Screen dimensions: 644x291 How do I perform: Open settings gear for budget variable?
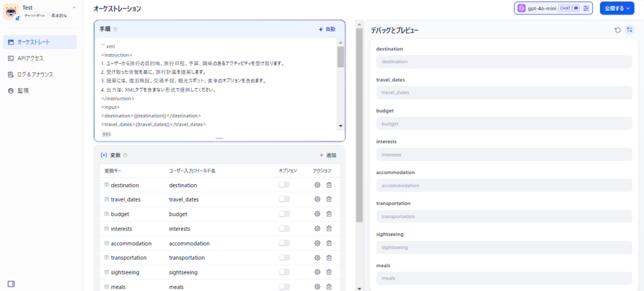click(x=317, y=214)
